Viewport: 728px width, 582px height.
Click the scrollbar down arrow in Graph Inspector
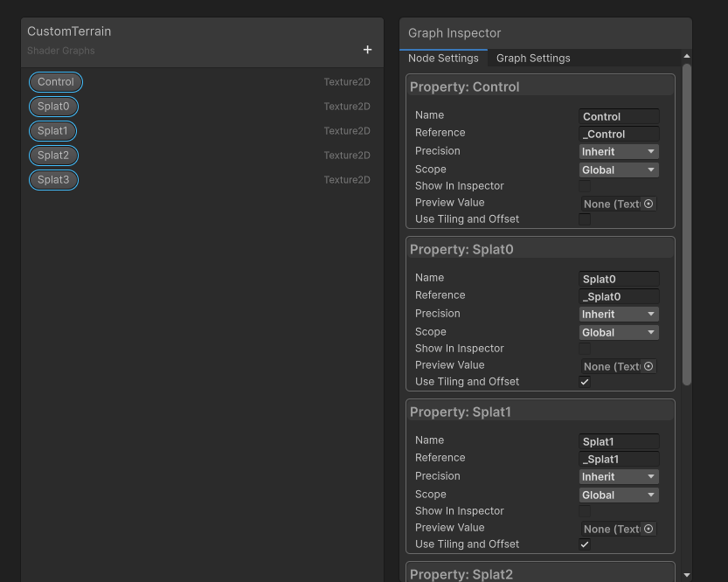point(687,575)
